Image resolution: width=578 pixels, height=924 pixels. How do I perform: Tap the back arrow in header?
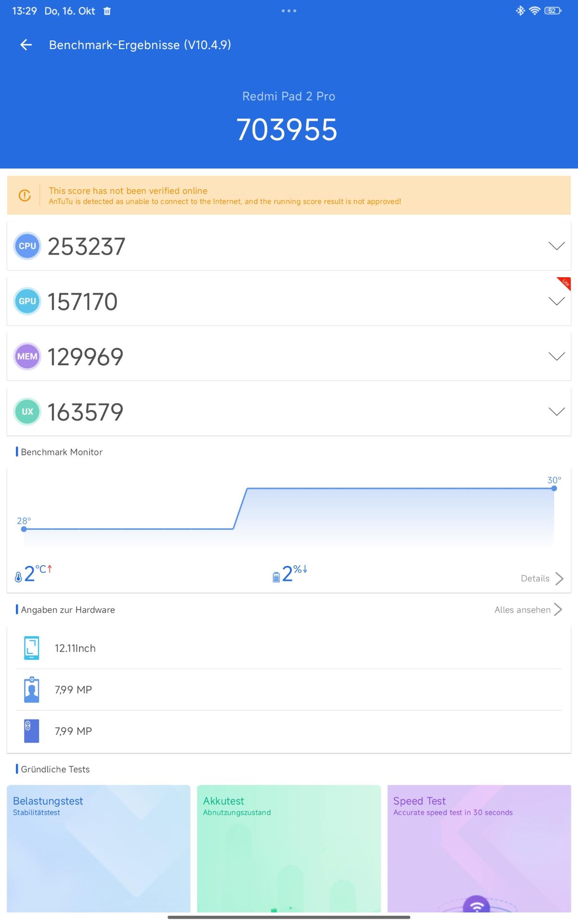point(26,45)
